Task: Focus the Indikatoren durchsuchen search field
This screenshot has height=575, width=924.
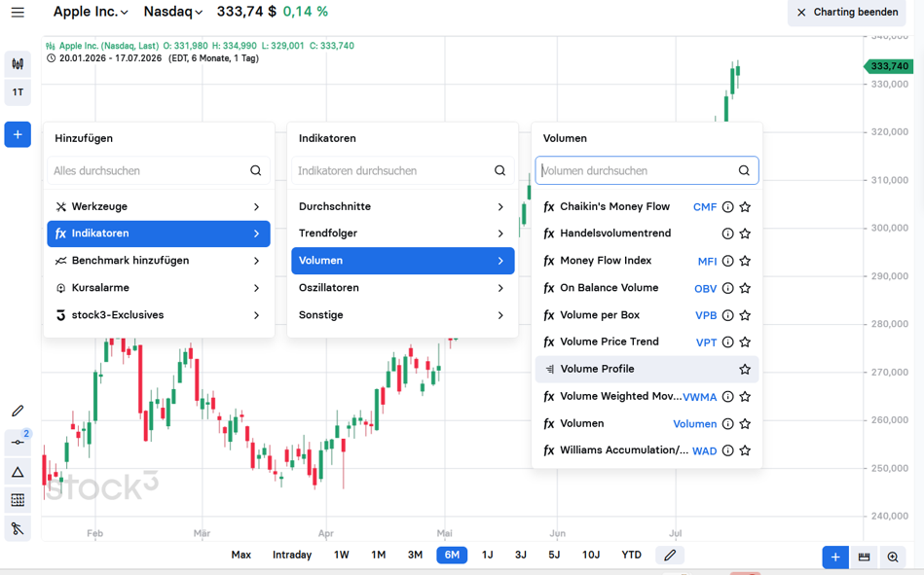Action: [403, 170]
